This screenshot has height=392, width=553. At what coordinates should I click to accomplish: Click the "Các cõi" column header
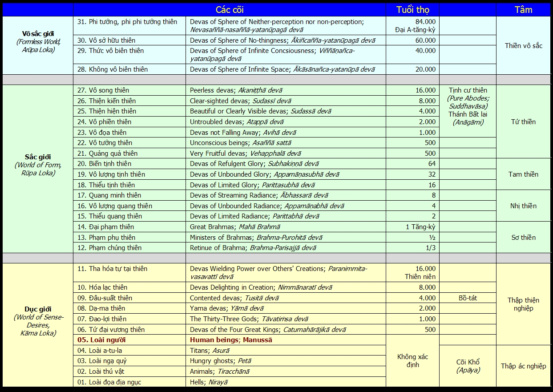pos(230,10)
